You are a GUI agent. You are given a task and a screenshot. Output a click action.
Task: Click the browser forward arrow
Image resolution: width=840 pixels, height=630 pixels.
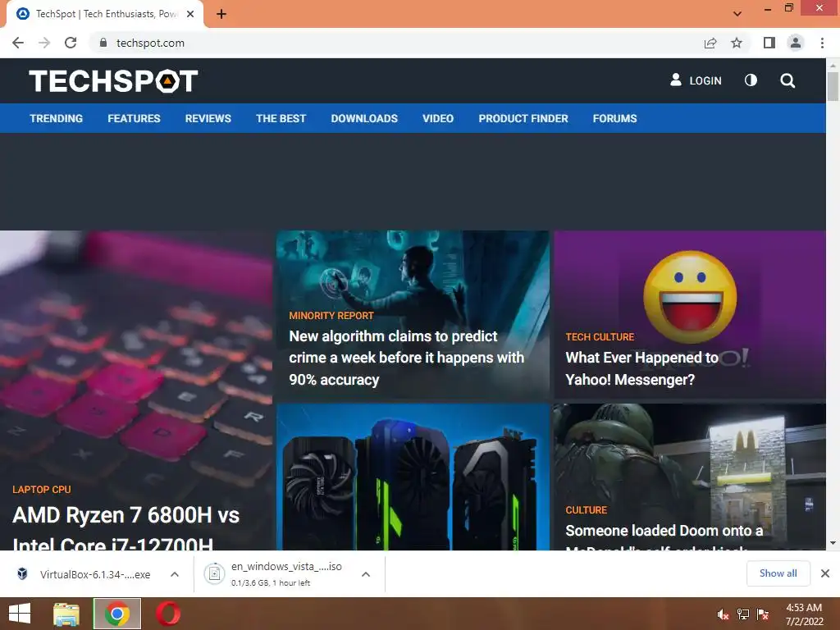click(x=44, y=43)
